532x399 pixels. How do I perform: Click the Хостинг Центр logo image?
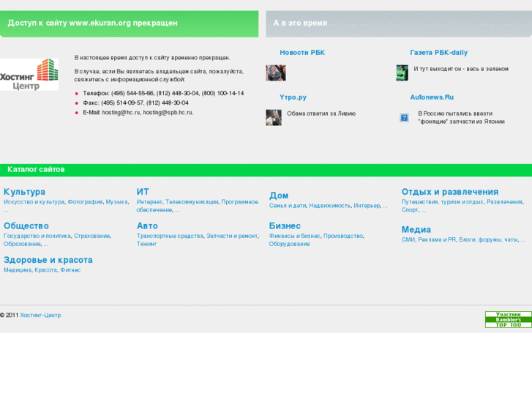pos(29,75)
